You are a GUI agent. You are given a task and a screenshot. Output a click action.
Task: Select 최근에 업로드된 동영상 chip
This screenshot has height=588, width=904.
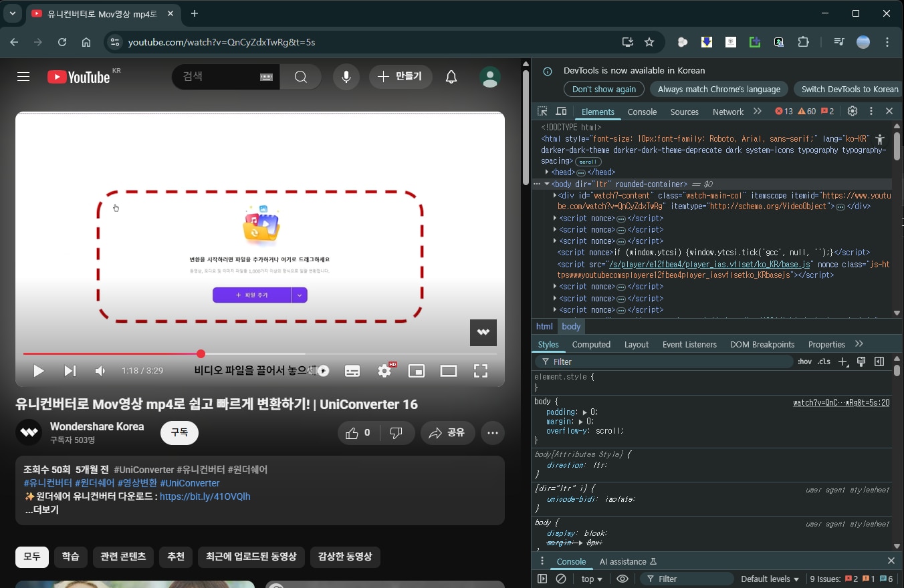click(251, 557)
